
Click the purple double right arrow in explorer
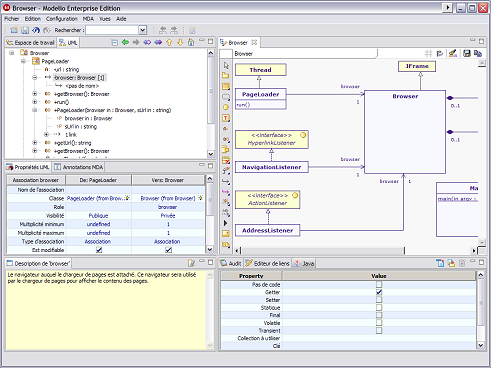coord(158,42)
